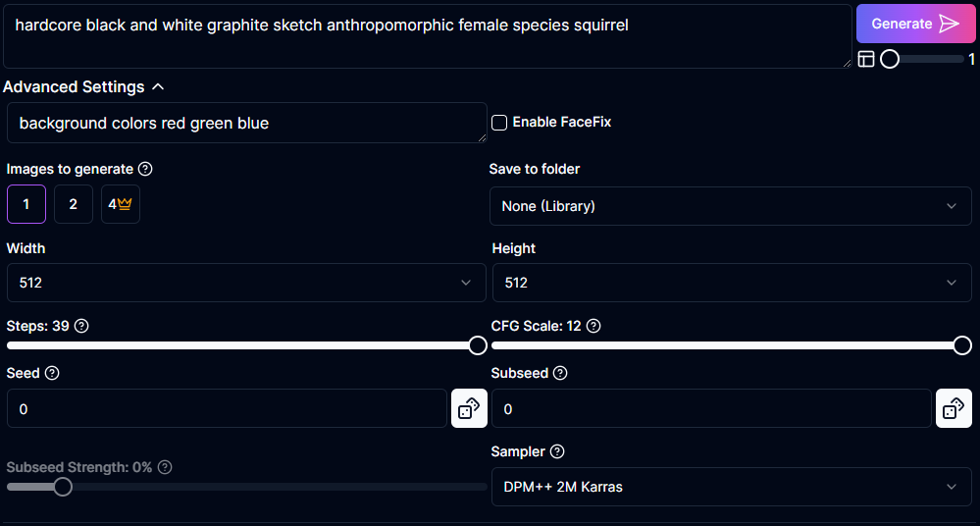
Task: Click the negative prompt field with background colors
Action: 247,123
